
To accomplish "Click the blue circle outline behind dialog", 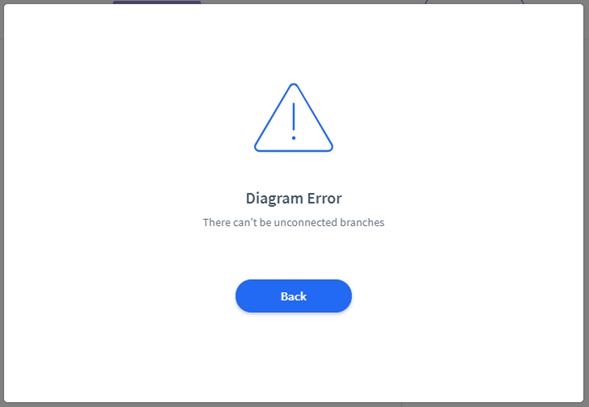I will click(x=474, y=2).
